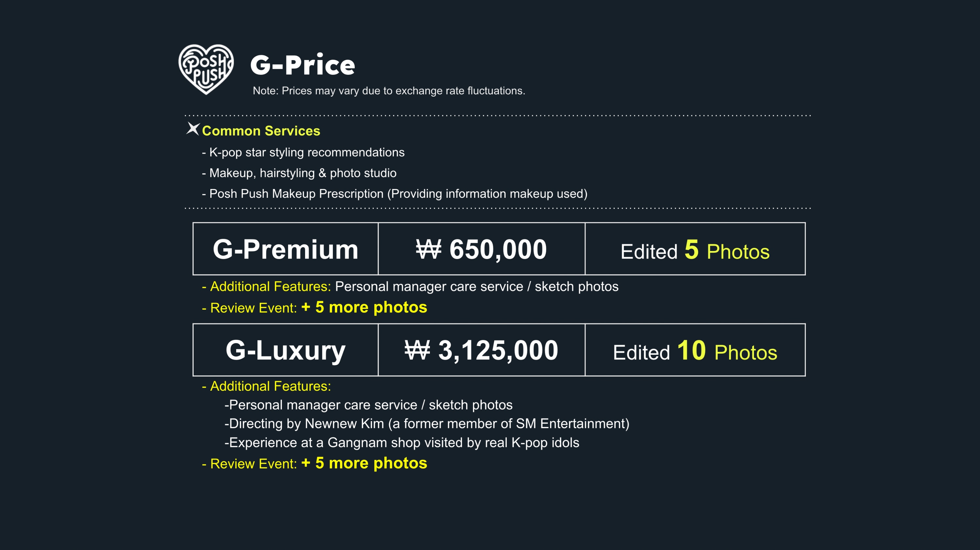
Task: Click G-Luxury's Review Event + 5 more photos
Action: point(364,463)
